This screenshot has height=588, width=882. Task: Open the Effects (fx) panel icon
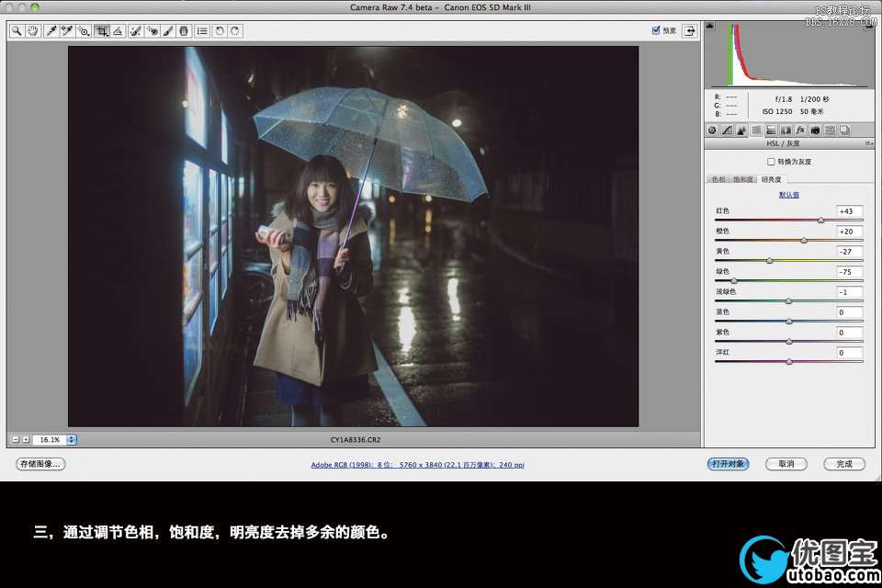tap(800, 130)
